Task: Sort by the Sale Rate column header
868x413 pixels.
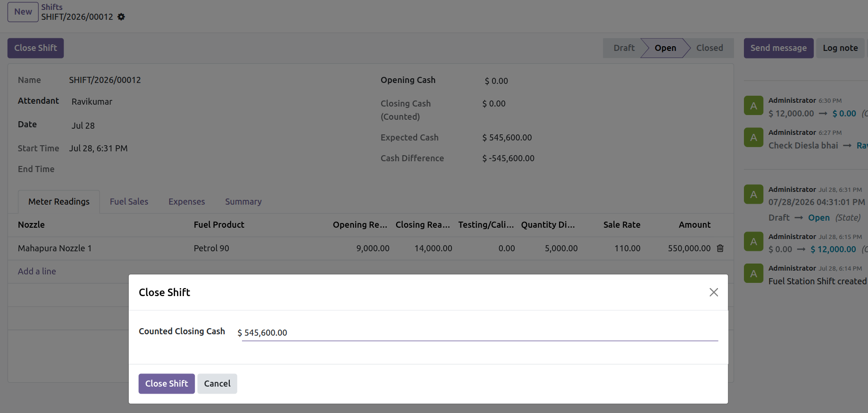Action: point(622,225)
